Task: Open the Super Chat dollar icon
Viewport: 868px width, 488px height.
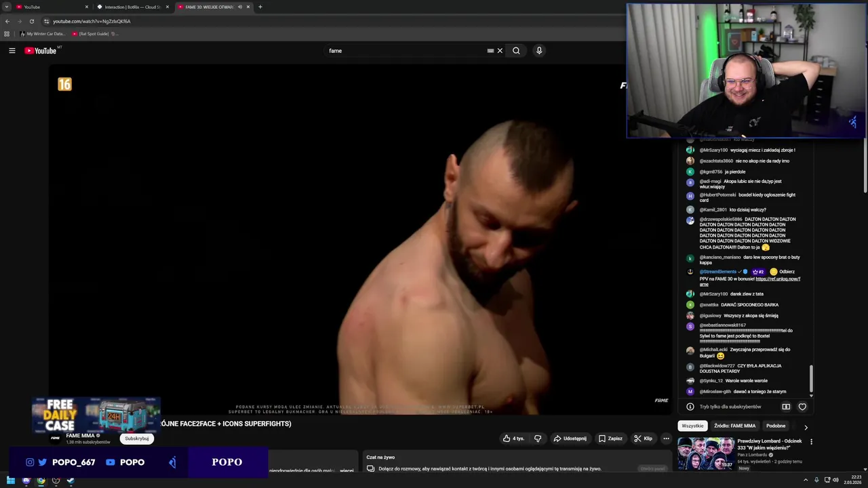Action: (786, 407)
